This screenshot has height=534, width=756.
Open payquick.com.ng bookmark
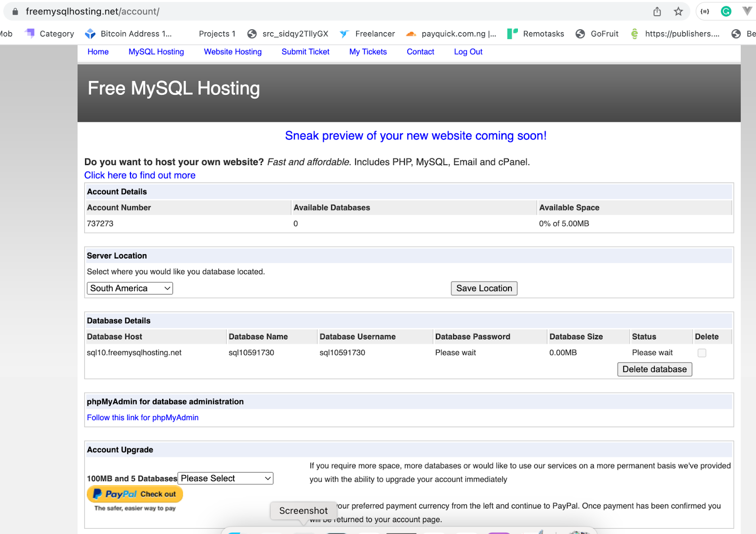pyautogui.click(x=451, y=34)
